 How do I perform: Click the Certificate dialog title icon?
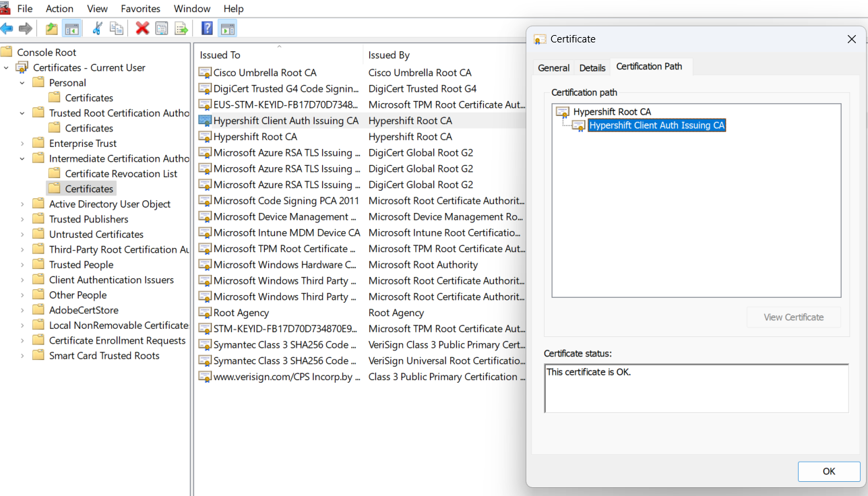click(x=540, y=39)
